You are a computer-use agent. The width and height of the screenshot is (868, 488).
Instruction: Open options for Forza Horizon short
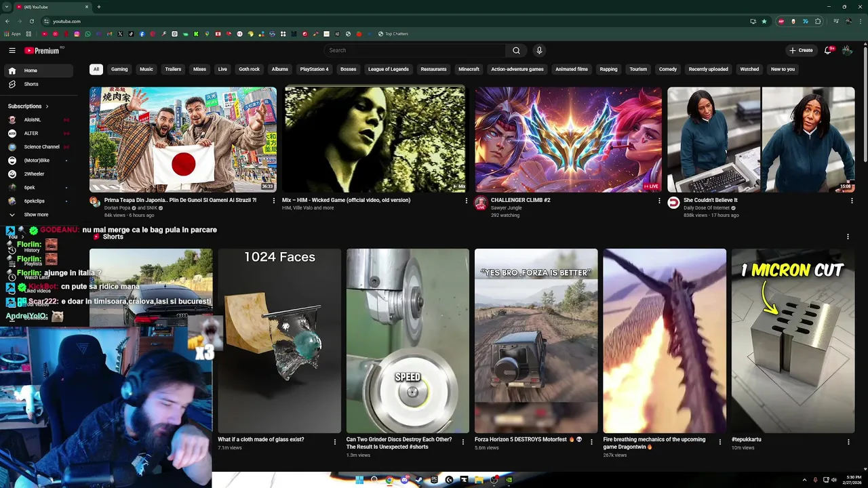(591, 442)
